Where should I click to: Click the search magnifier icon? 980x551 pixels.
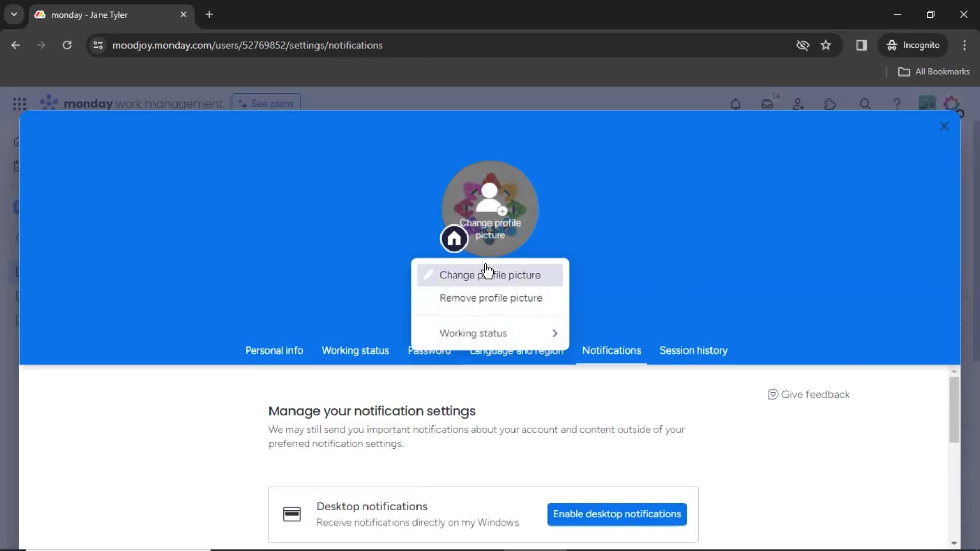[x=865, y=104]
